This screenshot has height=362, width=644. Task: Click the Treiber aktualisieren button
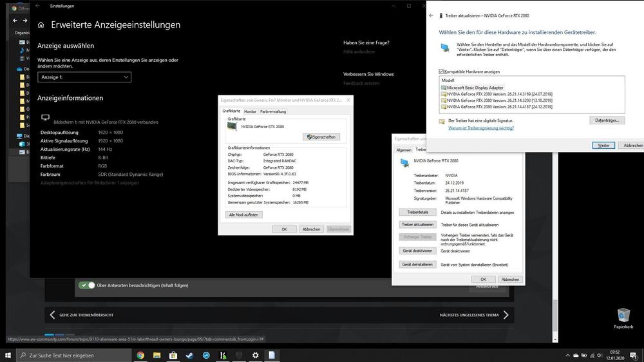[417, 224]
